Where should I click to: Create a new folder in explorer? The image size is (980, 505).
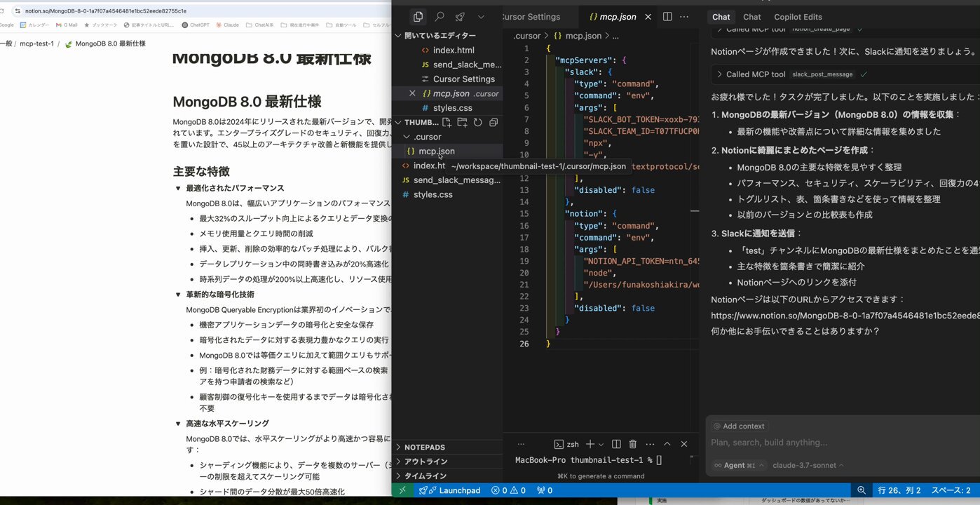(x=462, y=122)
